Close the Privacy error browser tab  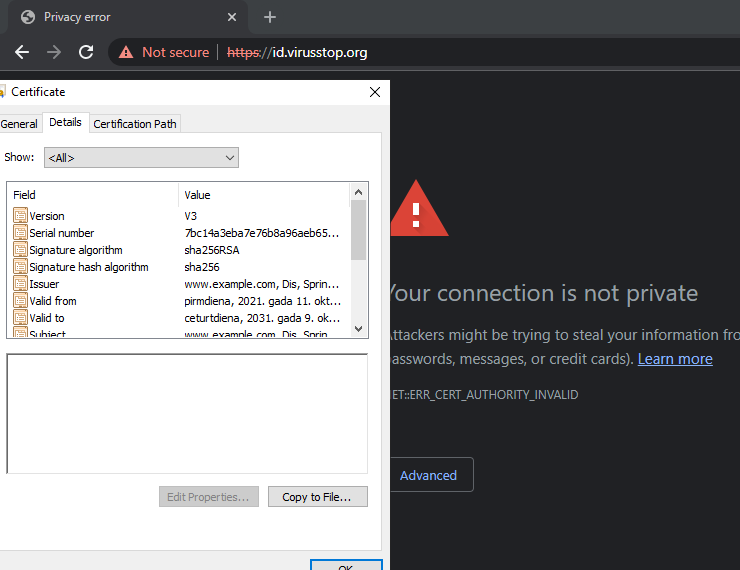(232, 17)
